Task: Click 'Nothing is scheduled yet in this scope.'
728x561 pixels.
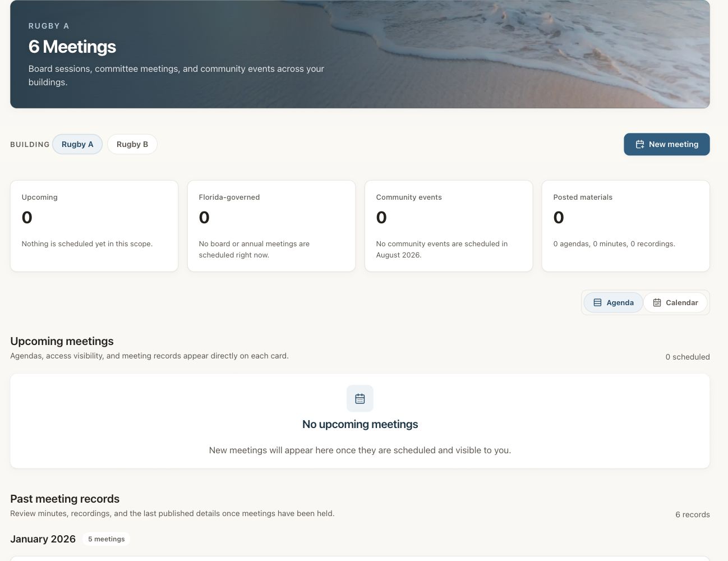Action: click(x=87, y=243)
